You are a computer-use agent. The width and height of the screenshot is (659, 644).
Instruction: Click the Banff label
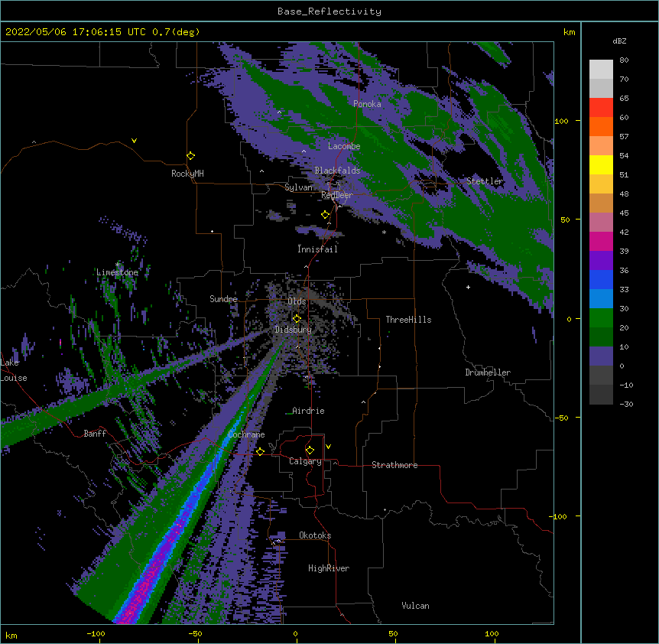tap(95, 434)
